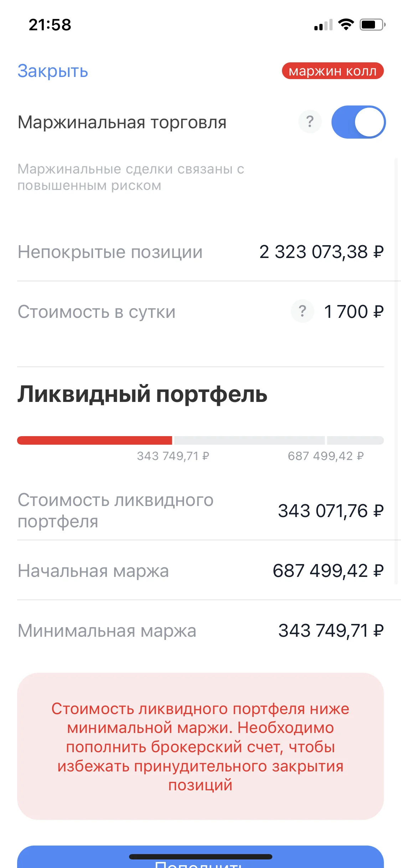Tap the 2 323 073,38 ₽ amount

coord(322,252)
